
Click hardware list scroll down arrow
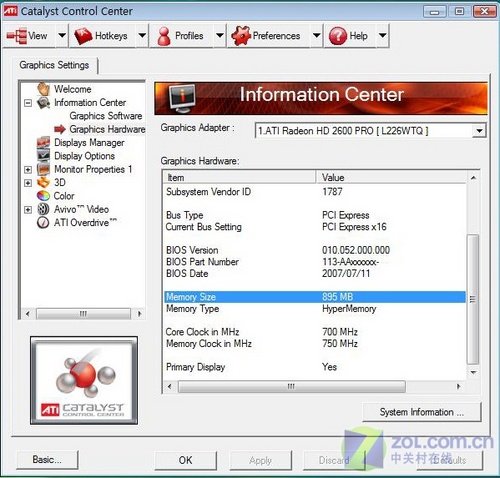(473, 372)
